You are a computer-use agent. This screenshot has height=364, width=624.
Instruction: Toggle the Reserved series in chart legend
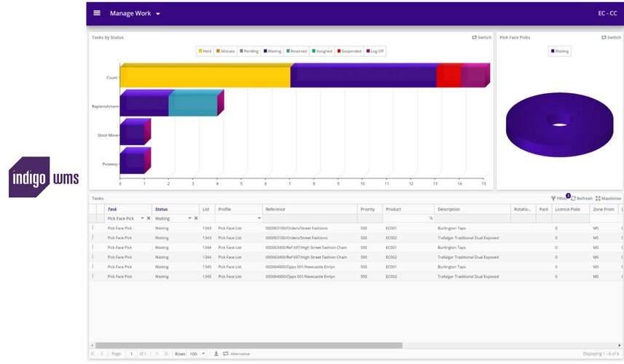point(298,52)
